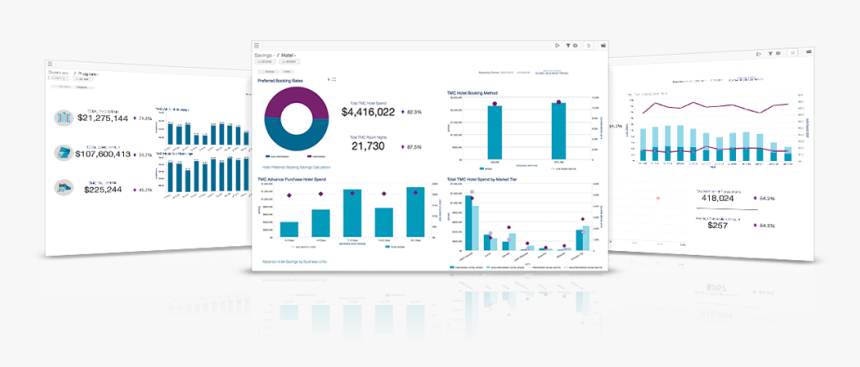Click undo button in right window toolbar
The width and height of the screenshot is (860, 367).
(x=793, y=53)
